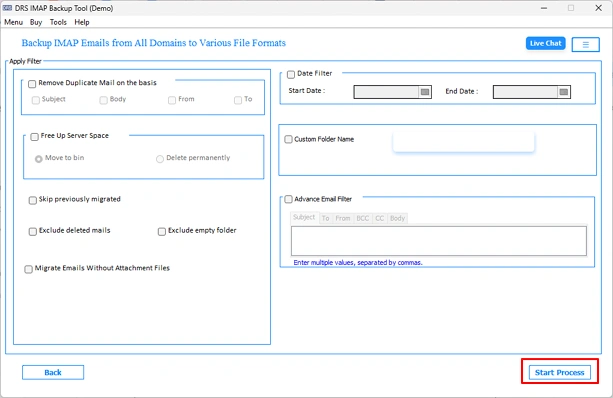Open Live Chat support

[x=545, y=43]
